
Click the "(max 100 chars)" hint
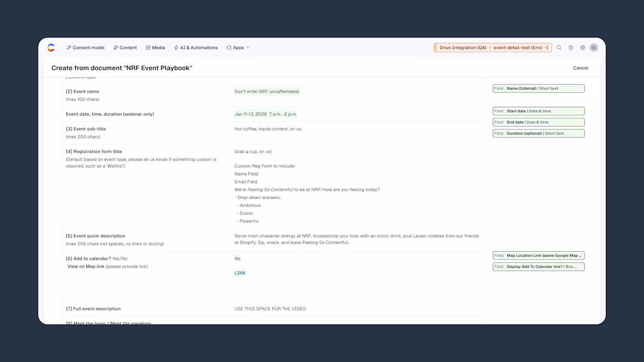click(82, 99)
